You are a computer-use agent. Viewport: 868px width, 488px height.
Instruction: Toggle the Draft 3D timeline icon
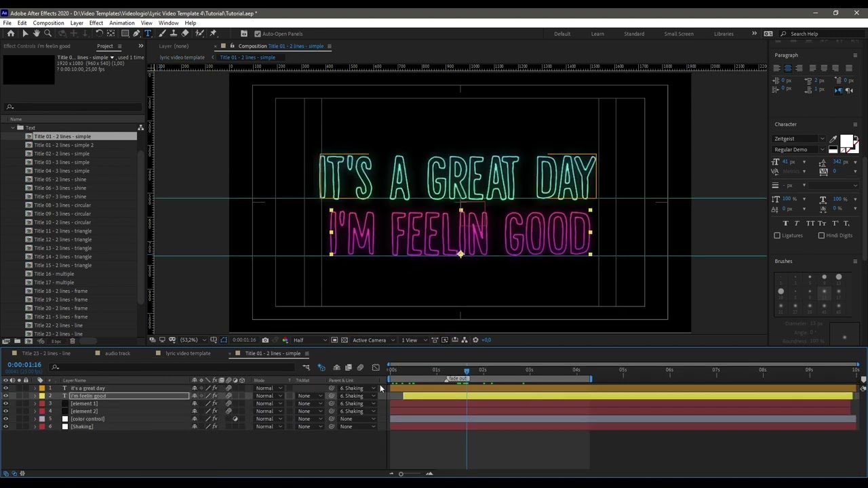pos(321,367)
